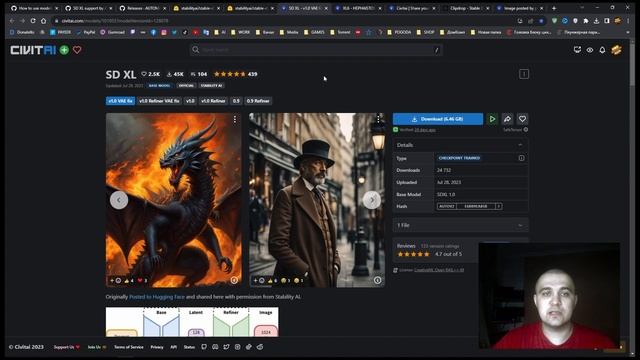The height and width of the screenshot is (360, 640).
Task: Select the v1.0 Refiner version tab
Action: (213, 101)
